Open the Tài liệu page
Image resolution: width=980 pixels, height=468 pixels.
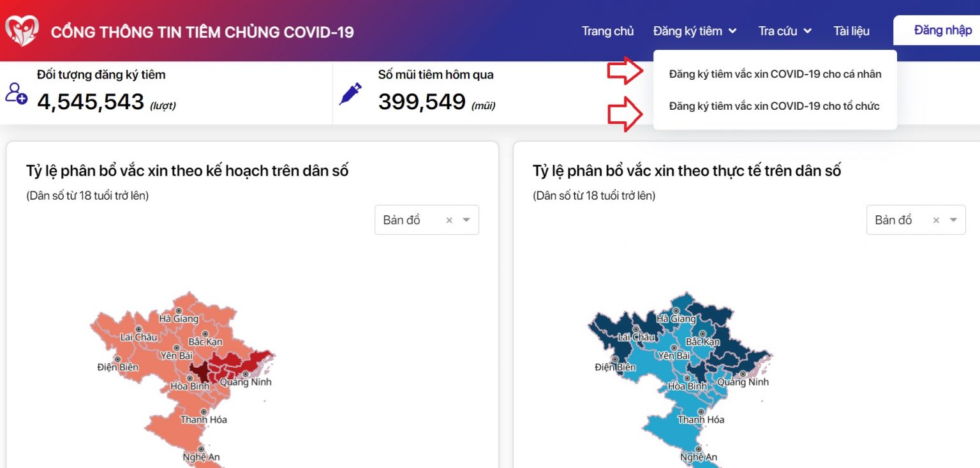851,31
